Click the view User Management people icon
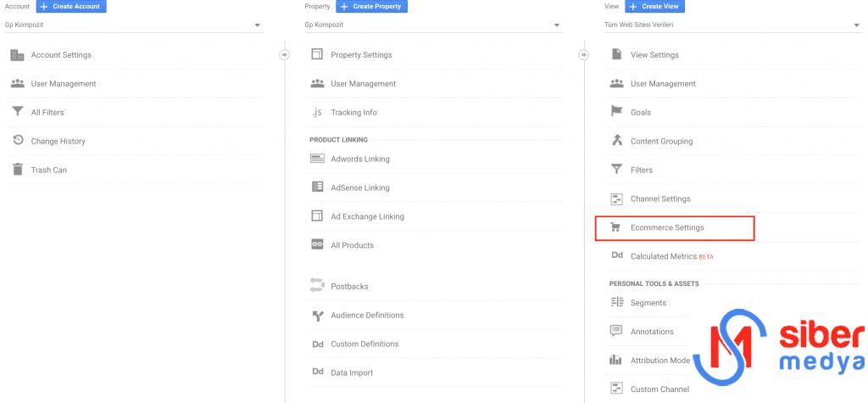Viewport: 868px width, 403px height. (x=617, y=84)
